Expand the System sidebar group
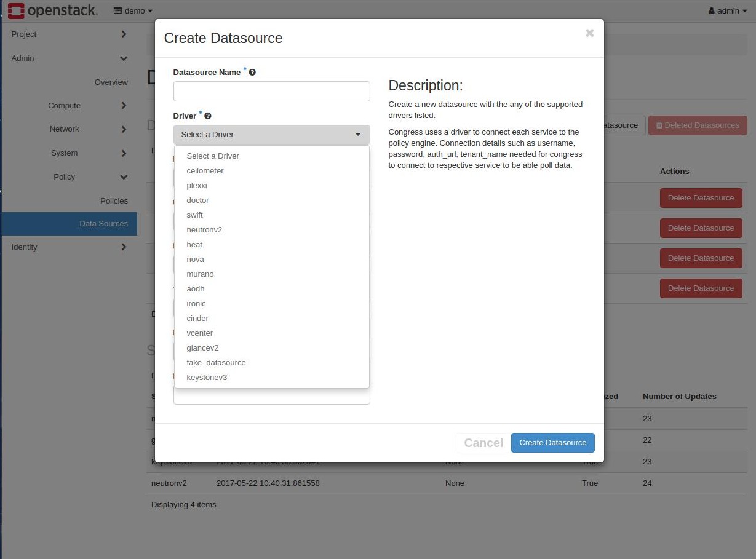The height and width of the screenshot is (559, 756). [x=69, y=153]
